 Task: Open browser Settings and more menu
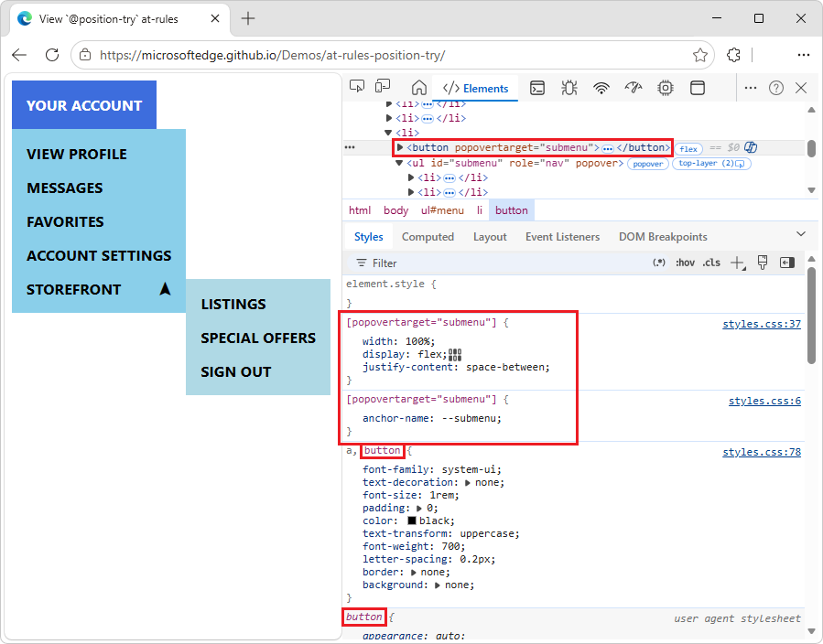pos(803,55)
